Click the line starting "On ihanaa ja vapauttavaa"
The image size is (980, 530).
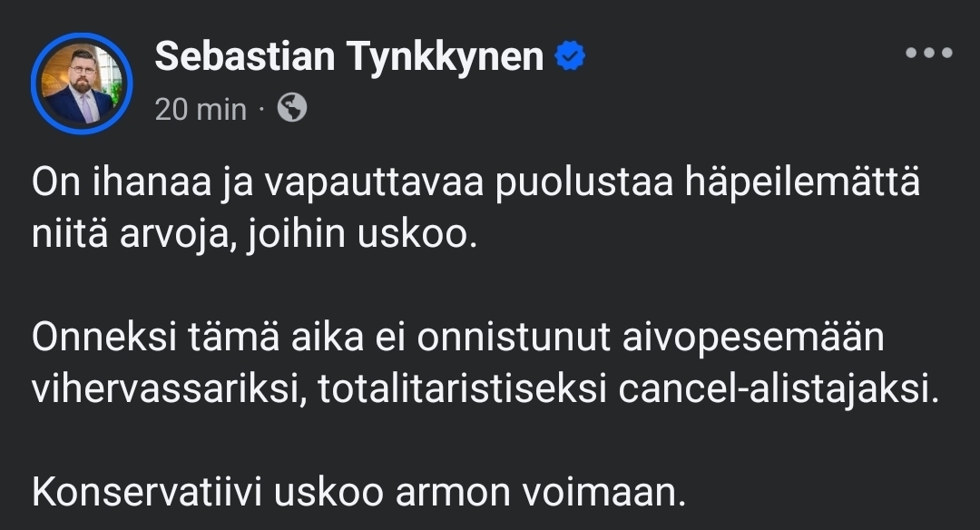pos(475,184)
